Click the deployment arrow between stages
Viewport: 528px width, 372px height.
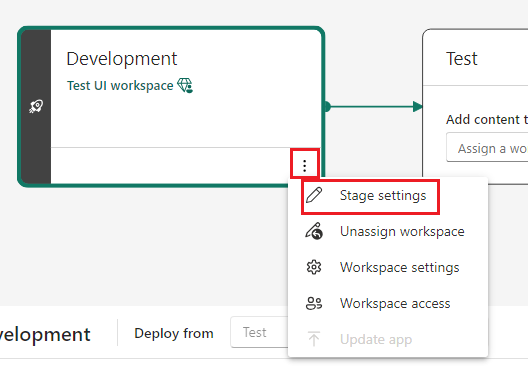[373, 107]
